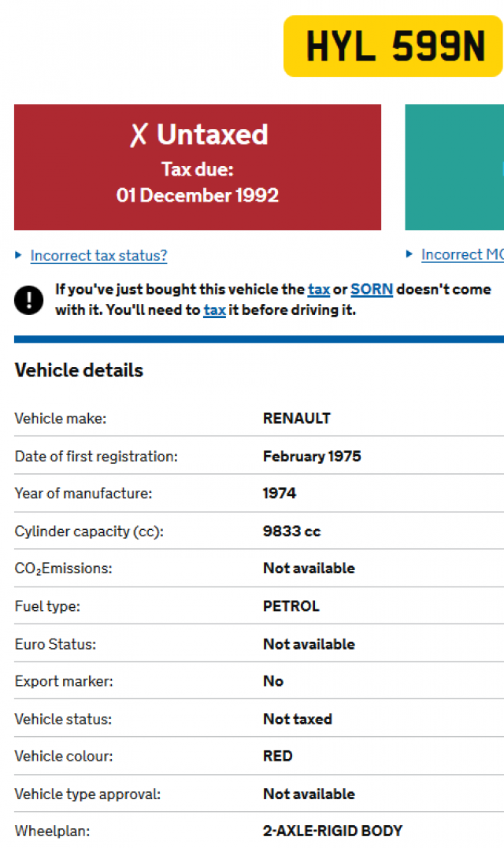Expand the Incorrect tax status disclosure arrow
Screen dimensions: 504x848
[18, 255]
